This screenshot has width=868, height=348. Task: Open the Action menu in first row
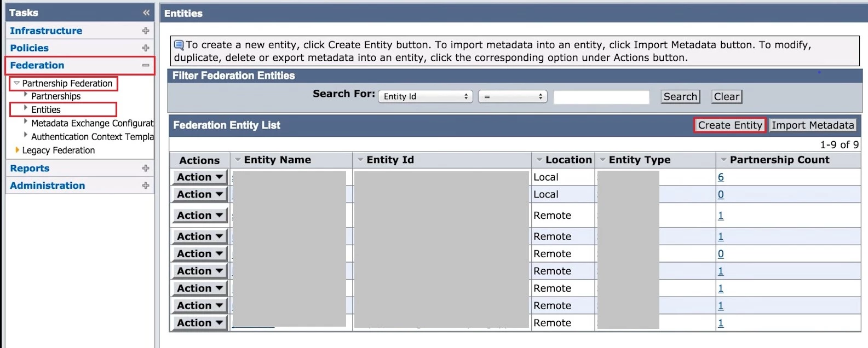[x=200, y=177]
